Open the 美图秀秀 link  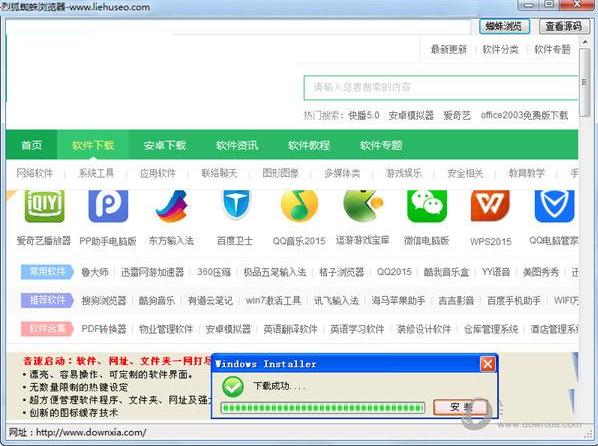point(541,272)
